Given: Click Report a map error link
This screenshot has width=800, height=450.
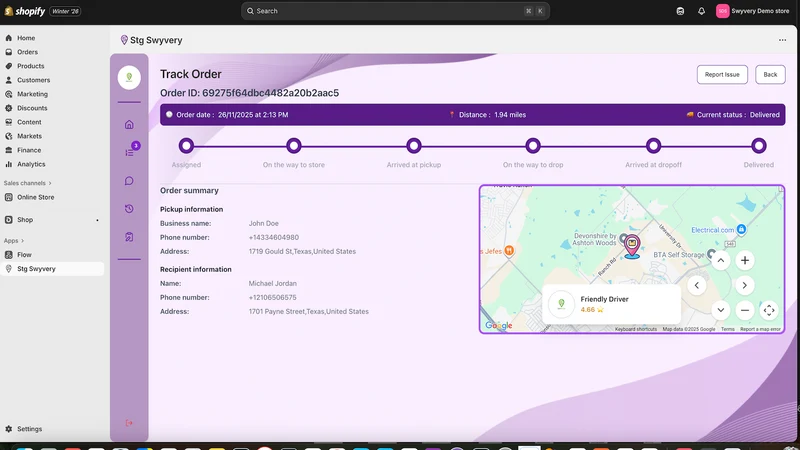Looking at the screenshot, I should 760,329.
